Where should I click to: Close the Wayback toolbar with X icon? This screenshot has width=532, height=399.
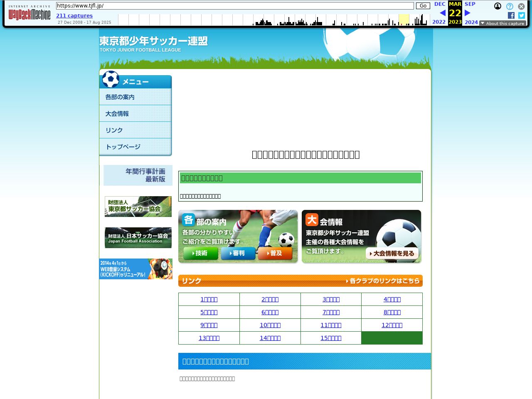[x=521, y=7]
